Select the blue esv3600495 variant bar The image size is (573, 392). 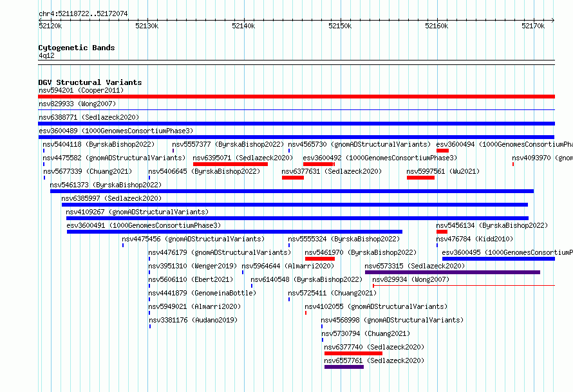point(498,259)
